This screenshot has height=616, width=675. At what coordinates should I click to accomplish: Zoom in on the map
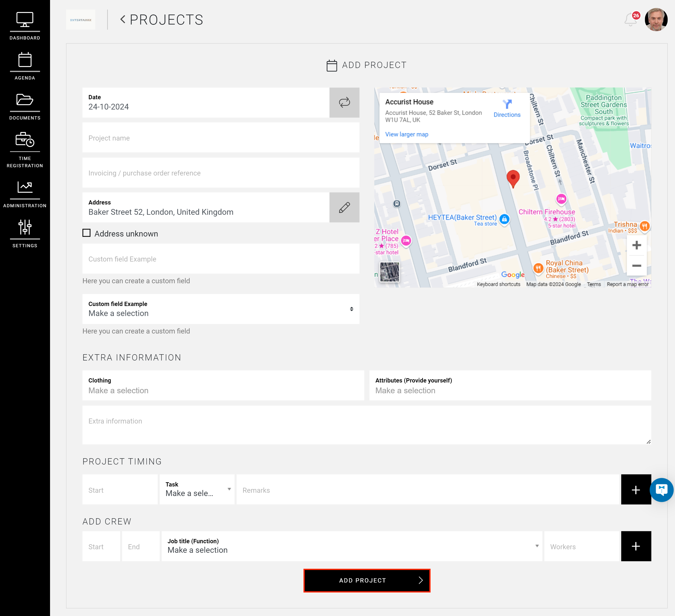(636, 245)
